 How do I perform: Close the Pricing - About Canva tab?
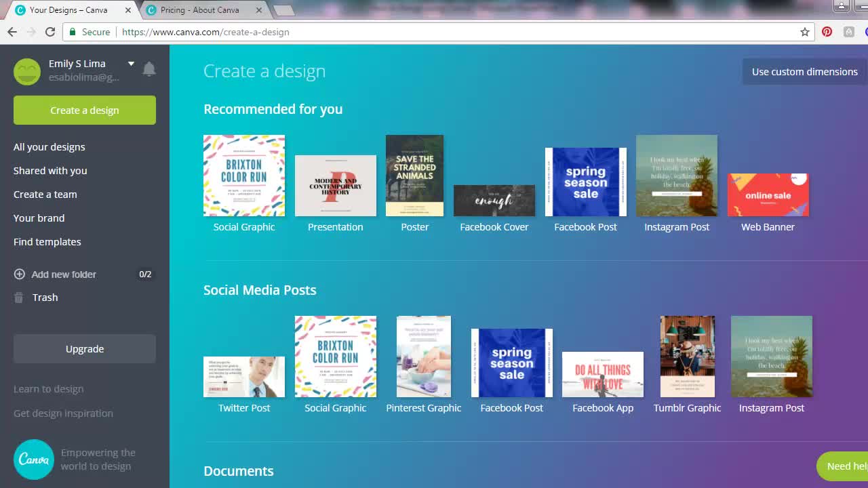tap(259, 10)
